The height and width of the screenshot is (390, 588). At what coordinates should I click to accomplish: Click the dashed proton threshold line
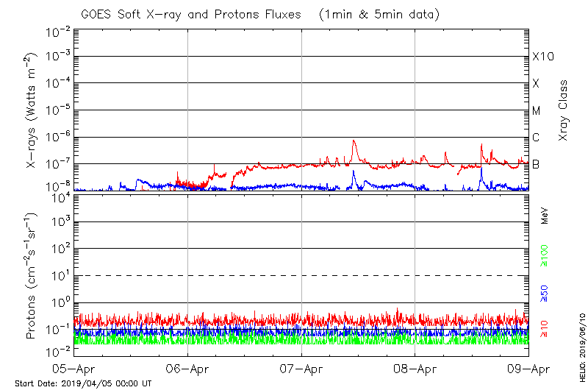(301, 275)
